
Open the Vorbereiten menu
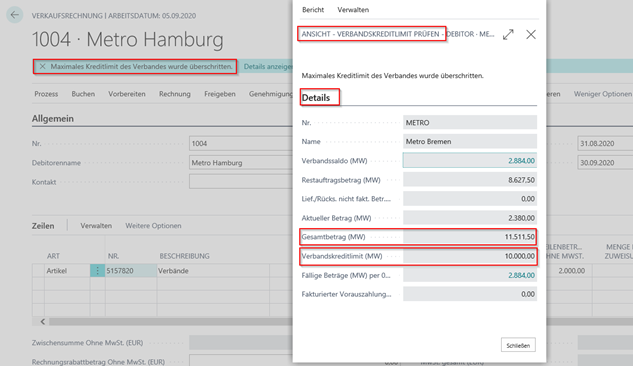127,94
